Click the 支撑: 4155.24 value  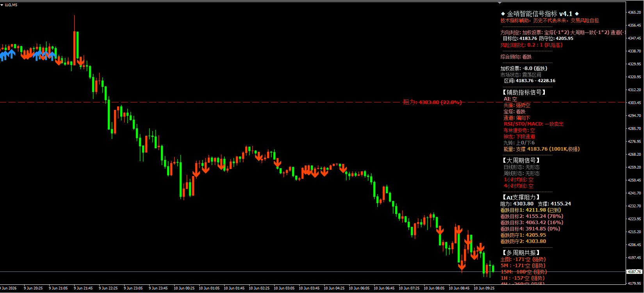pos(555,204)
